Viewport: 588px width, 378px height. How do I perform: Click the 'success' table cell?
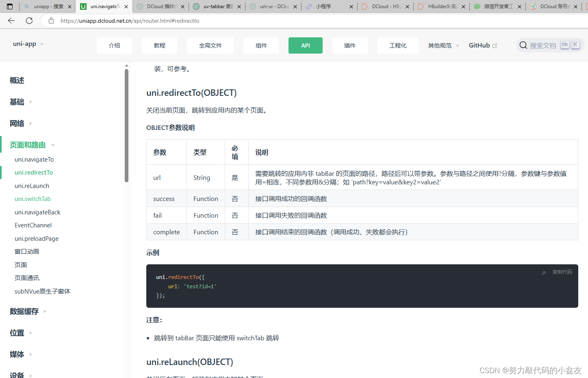tap(167, 199)
